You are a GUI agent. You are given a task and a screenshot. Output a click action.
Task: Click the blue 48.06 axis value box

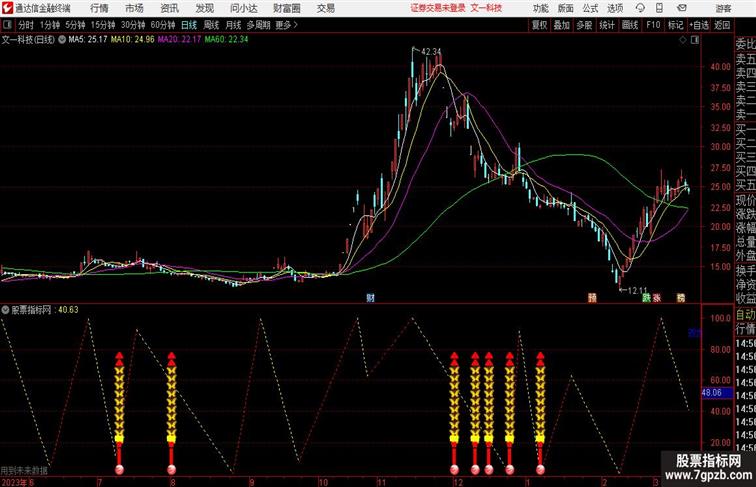click(716, 393)
